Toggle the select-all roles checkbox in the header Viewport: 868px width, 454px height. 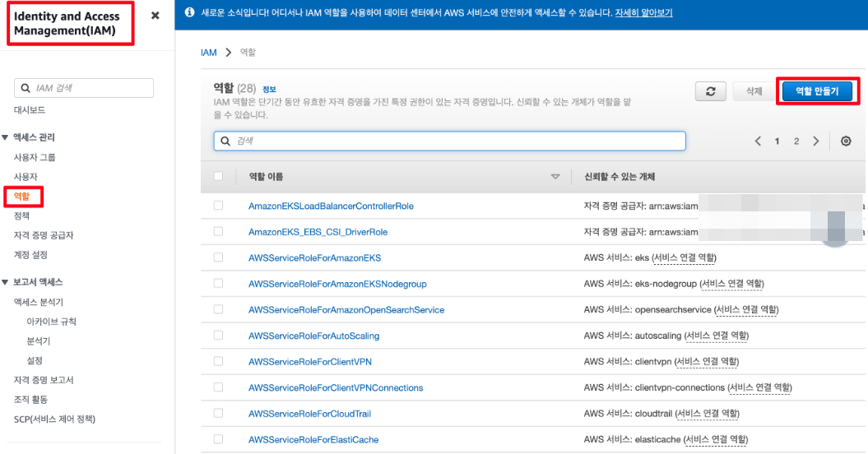click(218, 176)
